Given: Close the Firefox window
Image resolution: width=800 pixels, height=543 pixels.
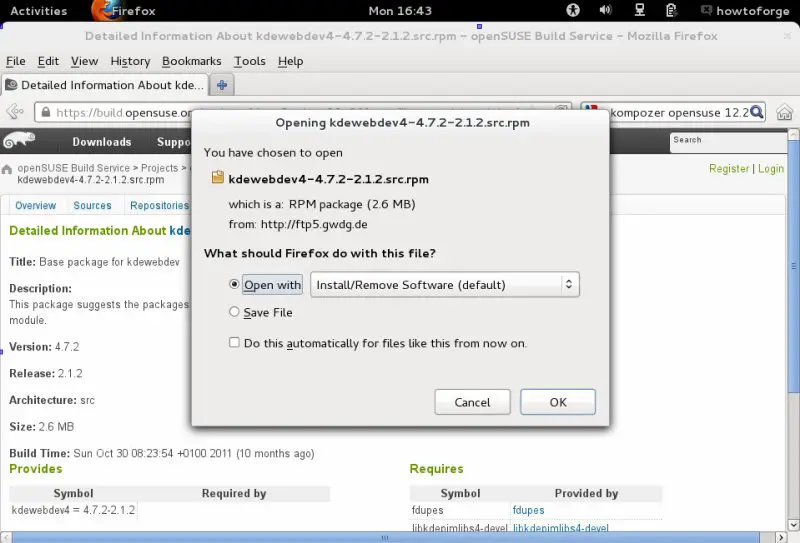Looking at the screenshot, I should (x=788, y=36).
